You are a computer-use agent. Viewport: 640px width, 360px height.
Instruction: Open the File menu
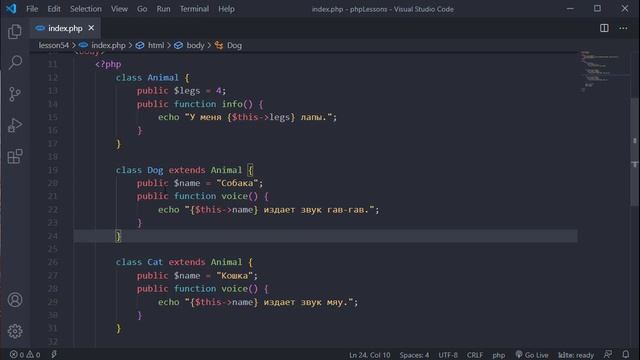[x=32, y=9]
